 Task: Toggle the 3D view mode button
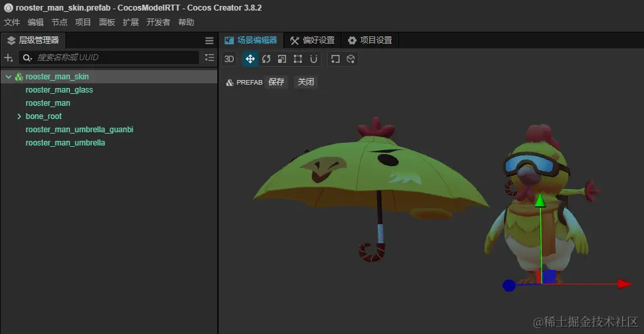[x=229, y=59]
